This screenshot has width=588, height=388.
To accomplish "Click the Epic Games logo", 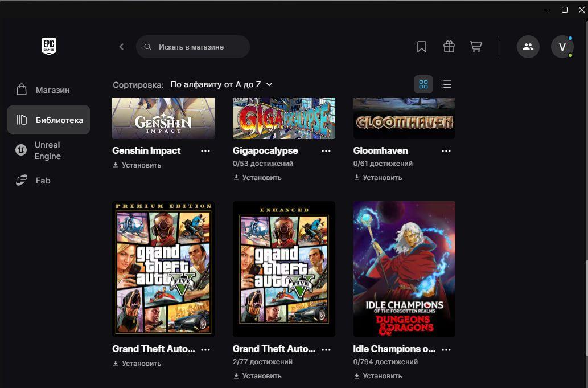I will [49, 46].
